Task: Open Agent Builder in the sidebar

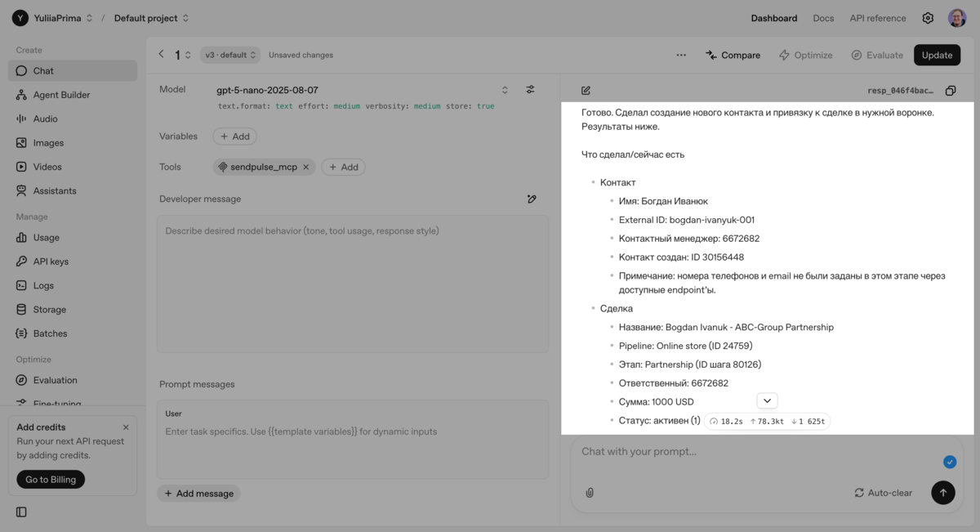Action: point(61,95)
